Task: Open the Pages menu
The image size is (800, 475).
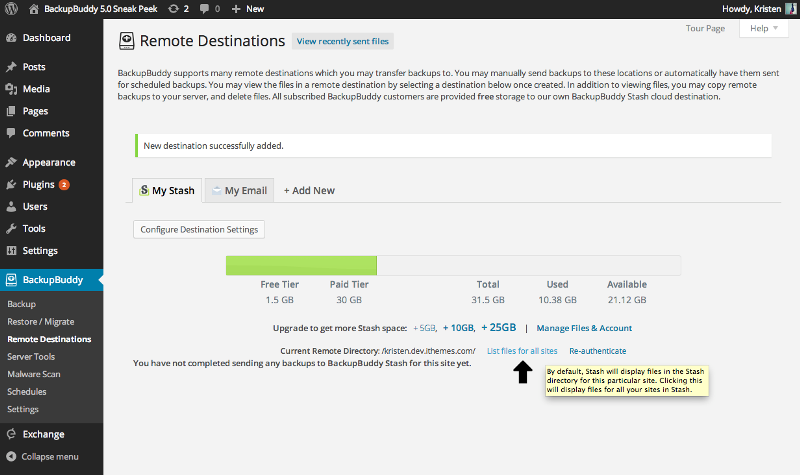Action: (35, 111)
